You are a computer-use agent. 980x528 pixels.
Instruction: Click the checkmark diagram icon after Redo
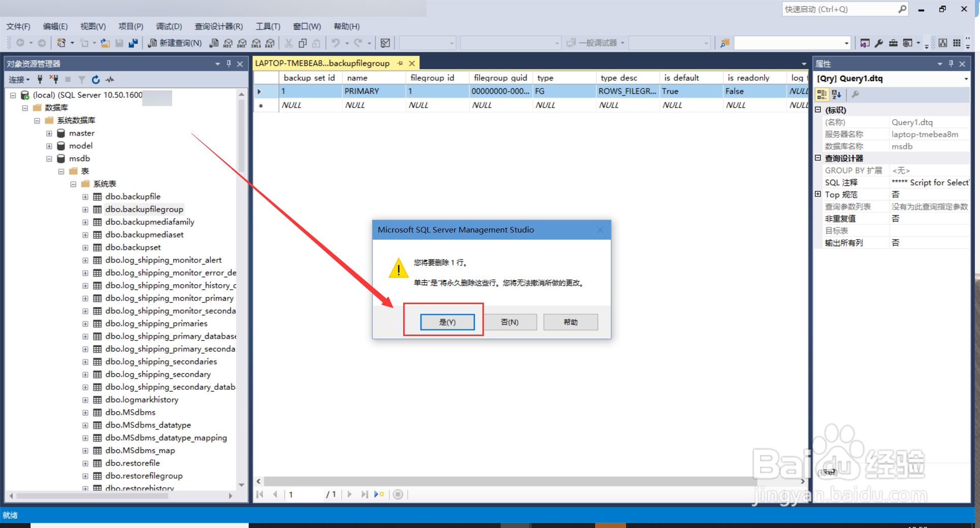[385, 43]
